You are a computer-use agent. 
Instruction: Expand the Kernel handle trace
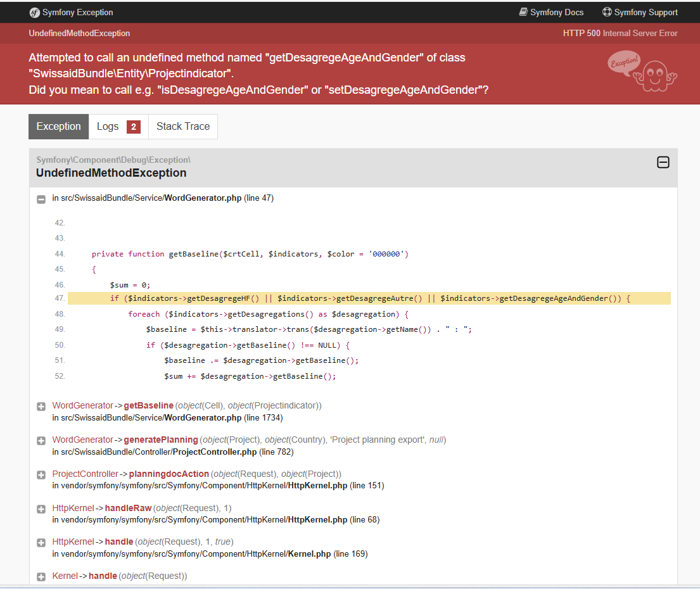click(41, 577)
